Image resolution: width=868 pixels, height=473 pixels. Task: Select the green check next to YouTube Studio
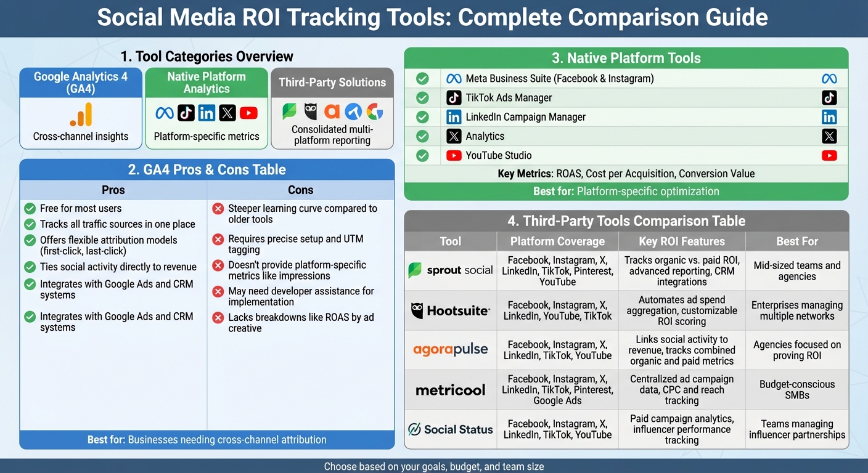[x=422, y=156]
